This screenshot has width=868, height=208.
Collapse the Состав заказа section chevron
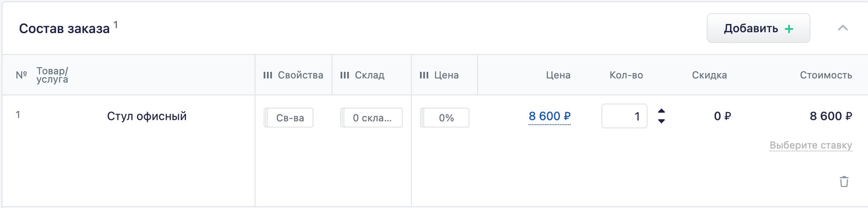(843, 28)
